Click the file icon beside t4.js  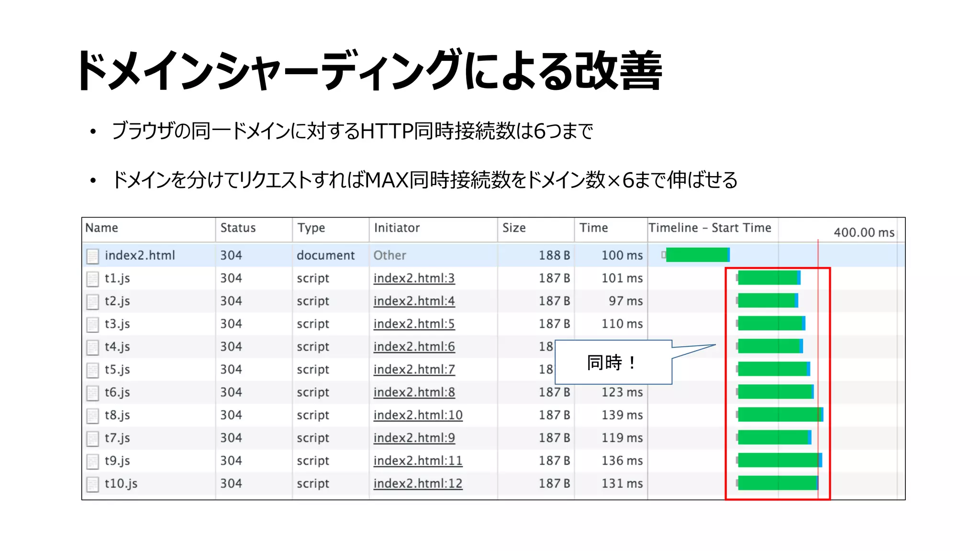(x=92, y=347)
